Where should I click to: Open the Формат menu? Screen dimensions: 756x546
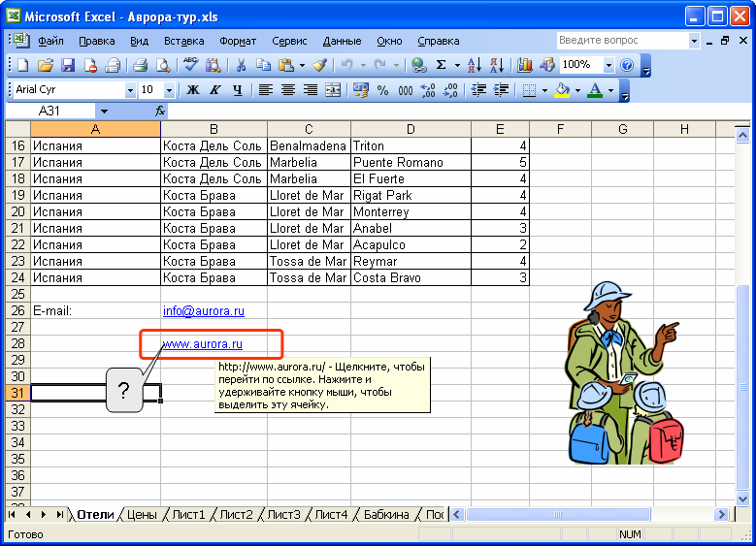[x=238, y=41]
